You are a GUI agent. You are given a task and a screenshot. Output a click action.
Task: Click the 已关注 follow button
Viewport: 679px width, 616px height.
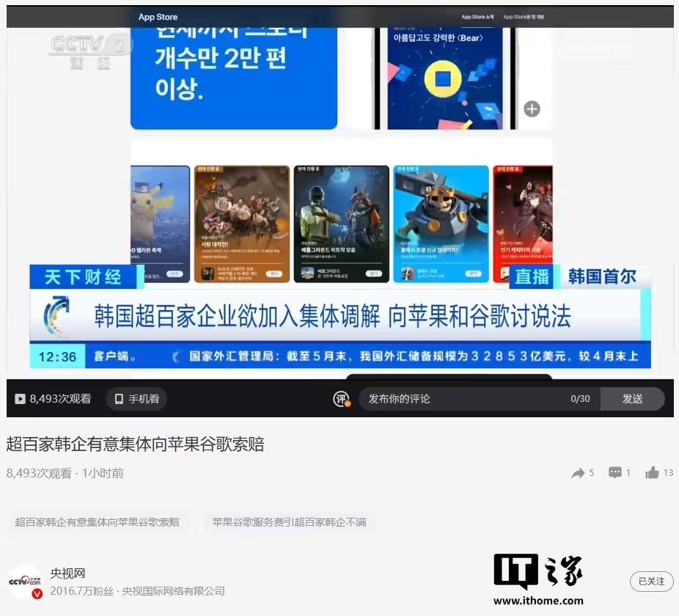[x=651, y=582]
